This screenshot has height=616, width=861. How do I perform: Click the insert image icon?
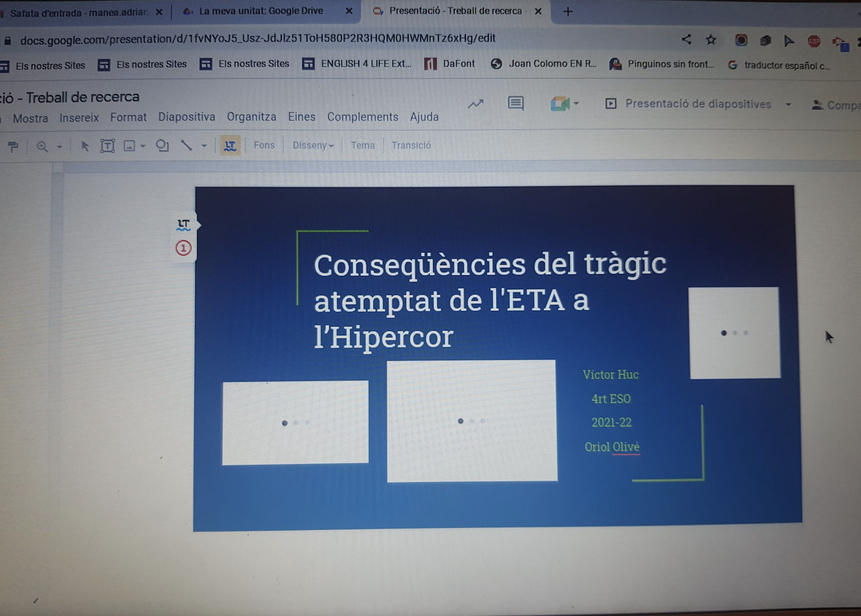[x=129, y=146]
